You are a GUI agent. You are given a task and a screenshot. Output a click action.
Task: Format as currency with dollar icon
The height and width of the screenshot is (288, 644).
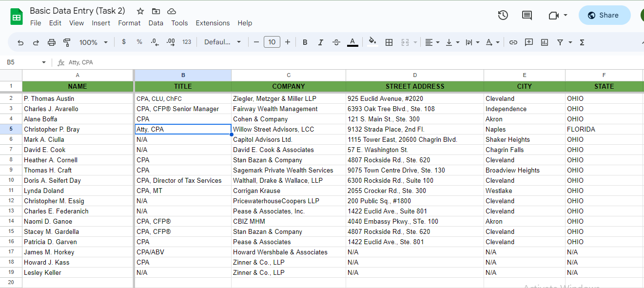click(x=124, y=42)
